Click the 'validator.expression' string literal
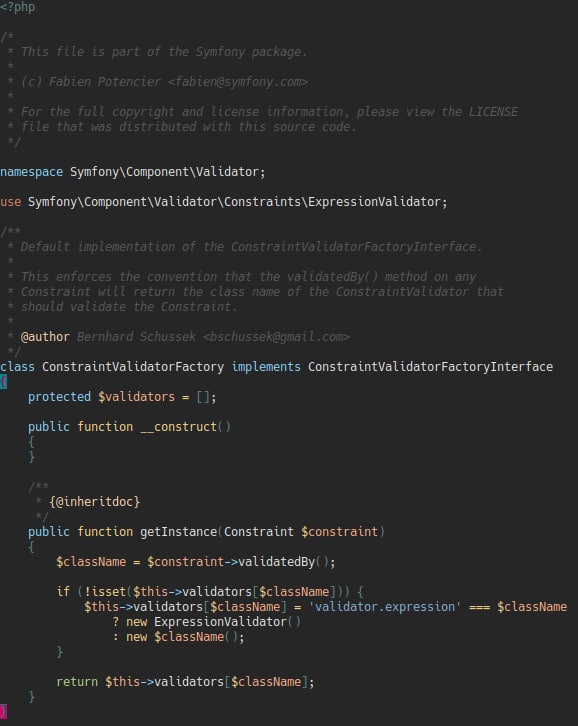Image resolution: width=578 pixels, height=726 pixels. pyautogui.click(x=385, y=607)
